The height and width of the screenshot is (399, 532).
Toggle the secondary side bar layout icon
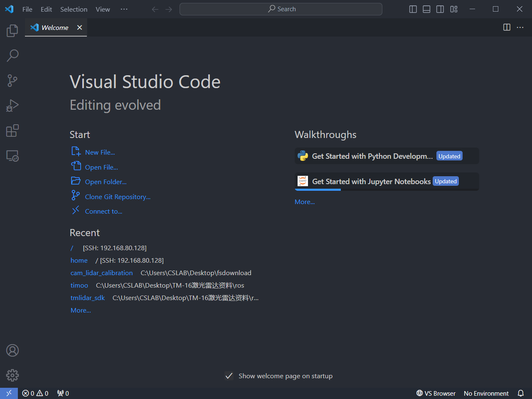440,9
